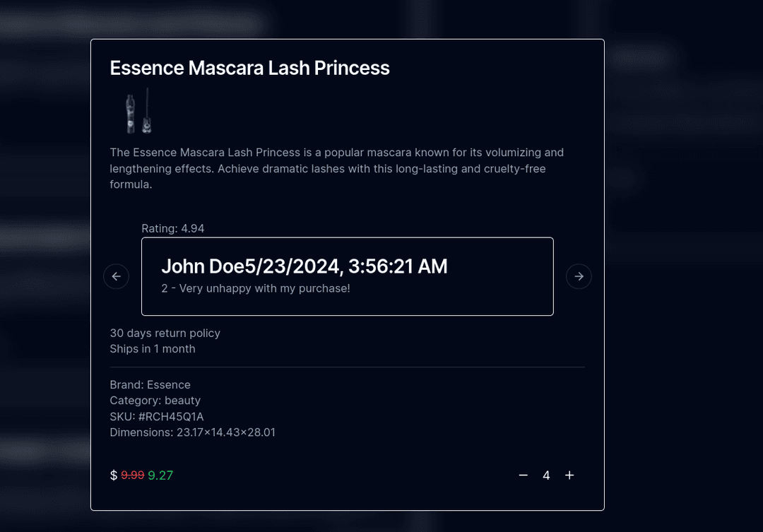Click the Dimensions: 23.17×14.43×28.01 line
763x532 pixels.
pyautogui.click(x=193, y=432)
